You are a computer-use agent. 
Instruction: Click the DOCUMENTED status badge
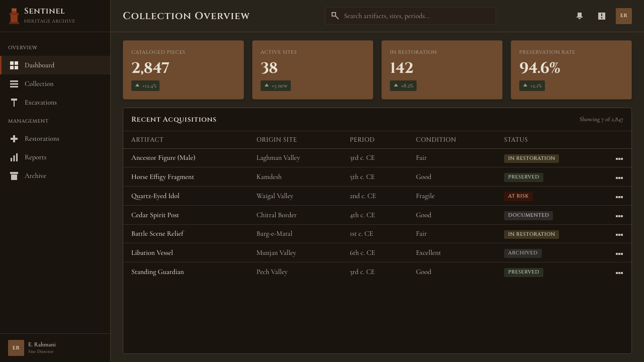point(528,216)
